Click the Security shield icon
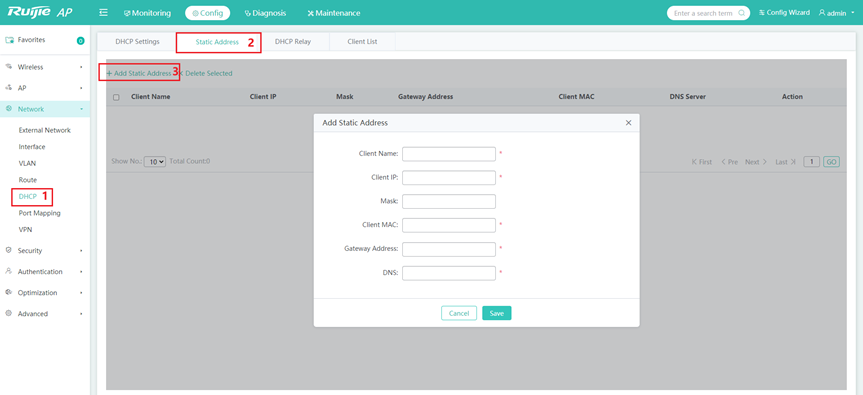863x395 pixels. coord(8,250)
